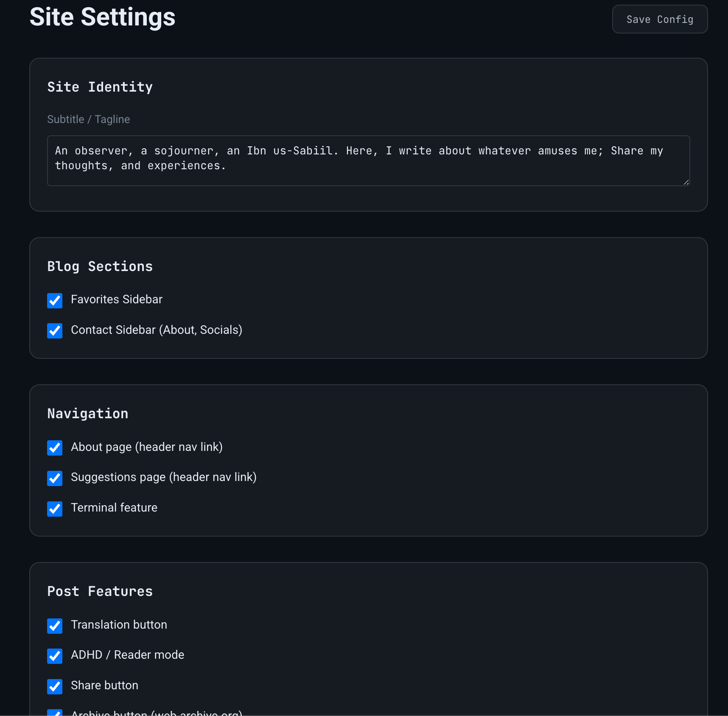
Task: Toggle the Favorites Sidebar checkbox
Action: pyautogui.click(x=55, y=301)
